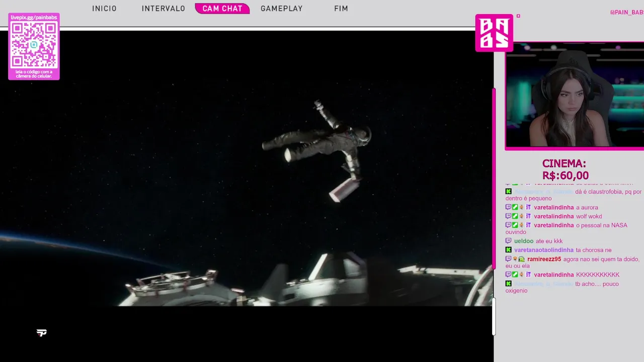Click the Twitch badge on the 'a aurora' message
Screen dimensions: 644x362
(x=508, y=207)
